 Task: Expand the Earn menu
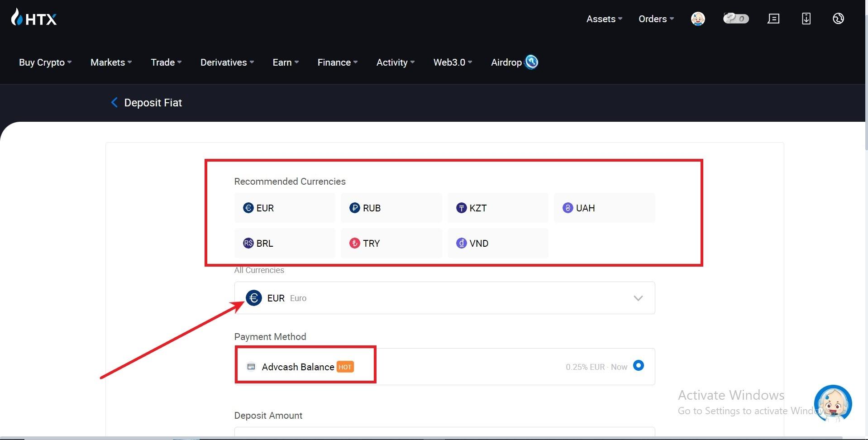(x=286, y=62)
